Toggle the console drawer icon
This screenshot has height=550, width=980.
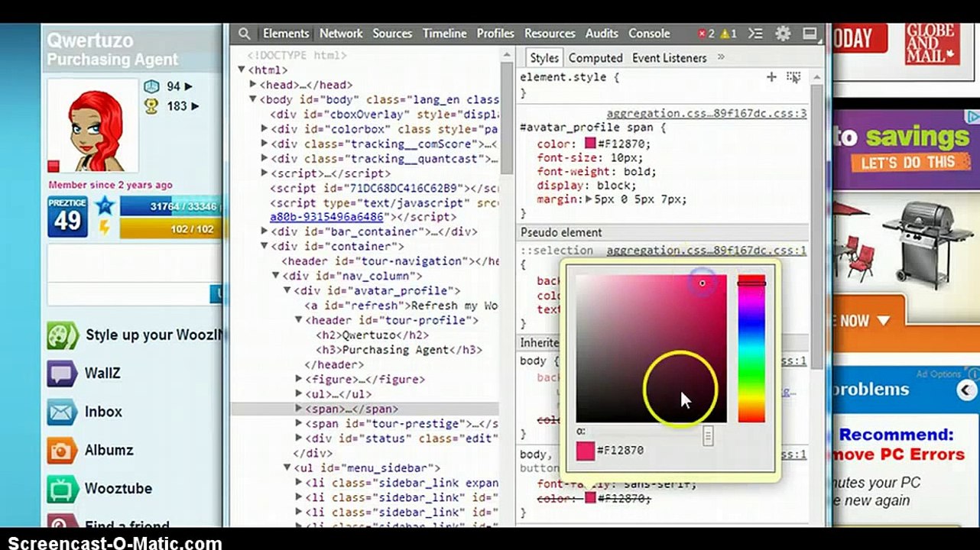point(755,34)
